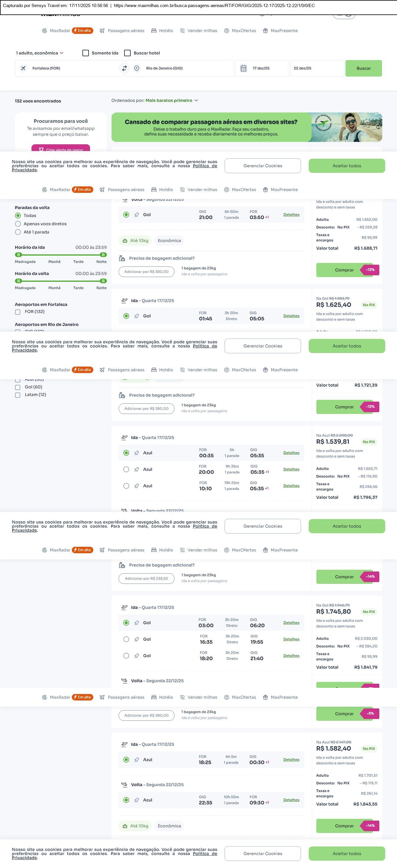Open Detalhes for the Gol 03:00 flight
The image size is (397, 868).
coord(291,623)
